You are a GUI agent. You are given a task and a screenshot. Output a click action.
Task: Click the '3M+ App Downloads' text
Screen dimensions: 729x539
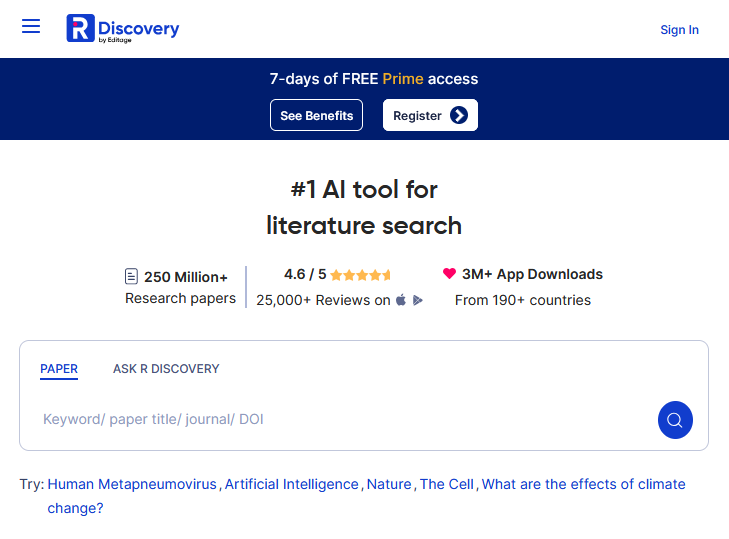coord(532,274)
